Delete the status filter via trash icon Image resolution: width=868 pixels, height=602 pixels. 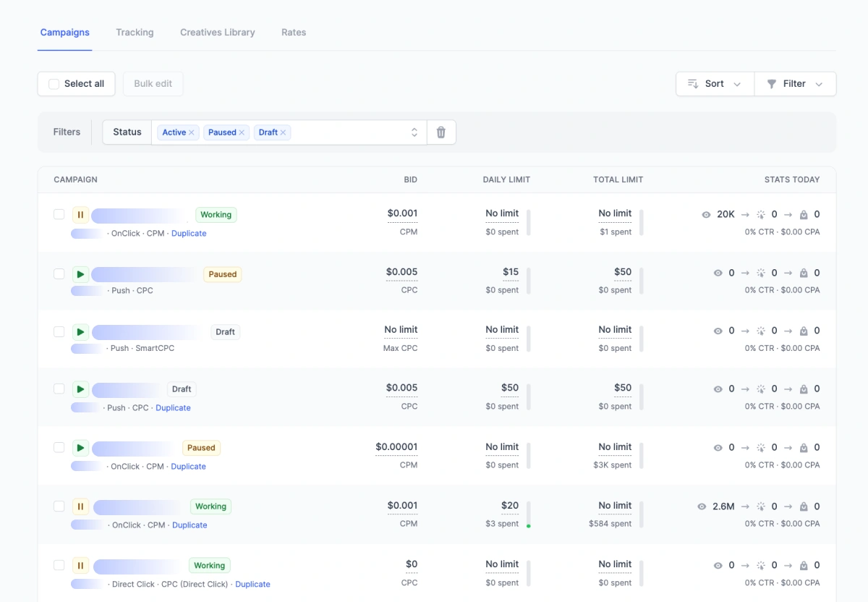(x=441, y=132)
